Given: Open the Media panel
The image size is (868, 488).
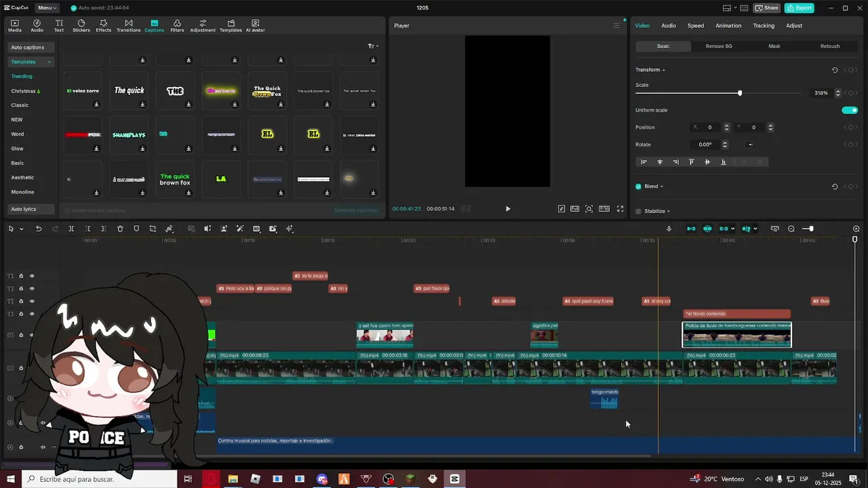Looking at the screenshot, I should [14, 26].
